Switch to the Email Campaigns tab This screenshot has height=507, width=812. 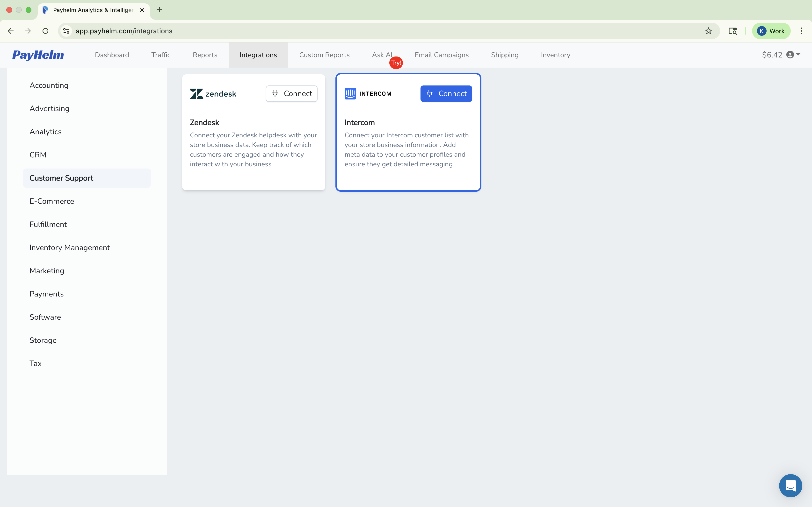pos(441,55)
